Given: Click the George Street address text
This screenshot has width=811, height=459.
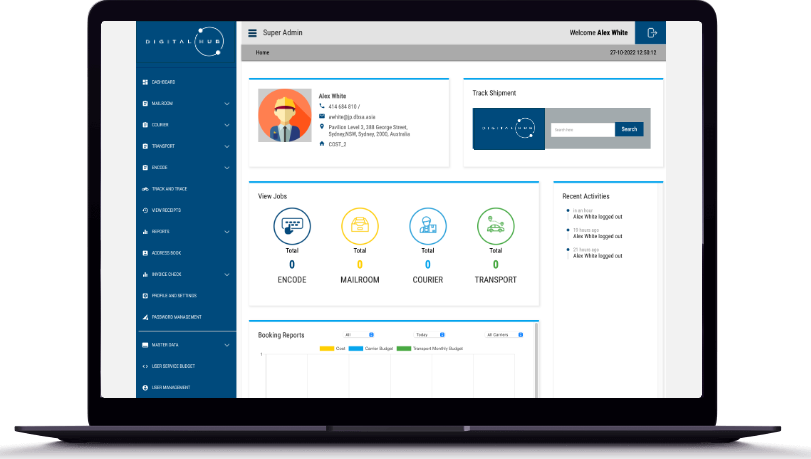Looking at the screenshot, I should click(x=369, y=130).
